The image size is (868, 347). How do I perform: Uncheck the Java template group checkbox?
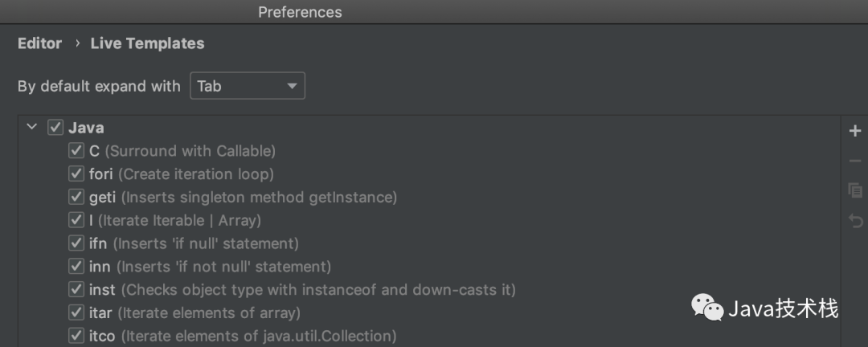pos(55,127)
